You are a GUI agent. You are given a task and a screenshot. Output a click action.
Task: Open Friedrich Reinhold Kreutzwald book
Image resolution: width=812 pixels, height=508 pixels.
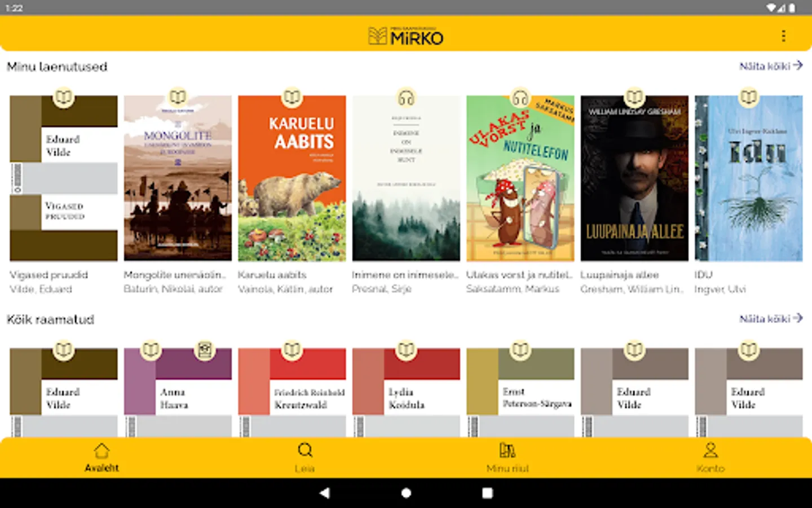tap(292, 392)
